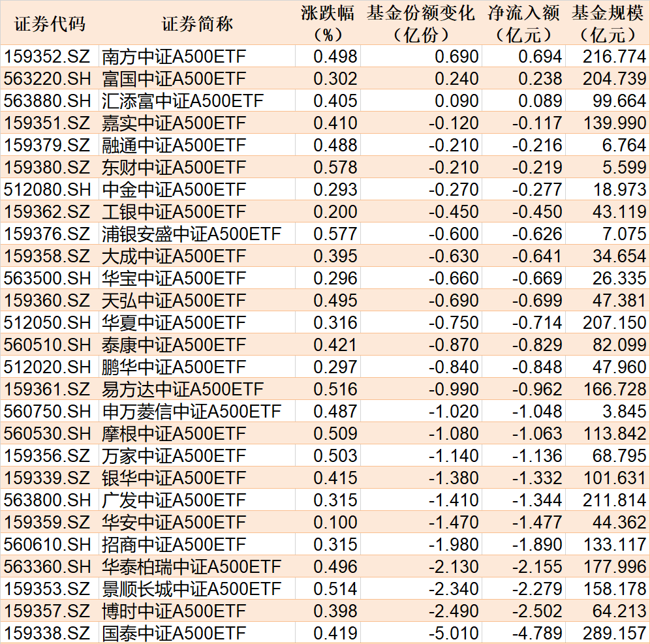650x644 pixels.
Task: Select the 证券简称 column header
Action: click(x=197, y=24)
